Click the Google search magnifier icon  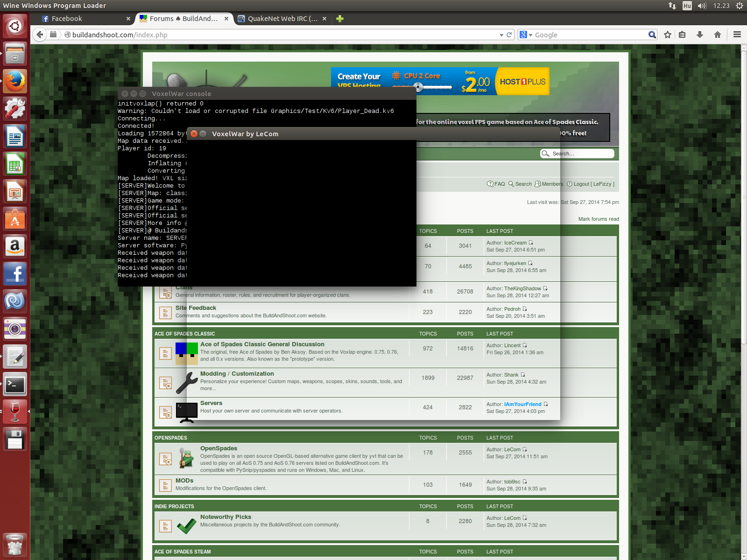tap(652, 35)
